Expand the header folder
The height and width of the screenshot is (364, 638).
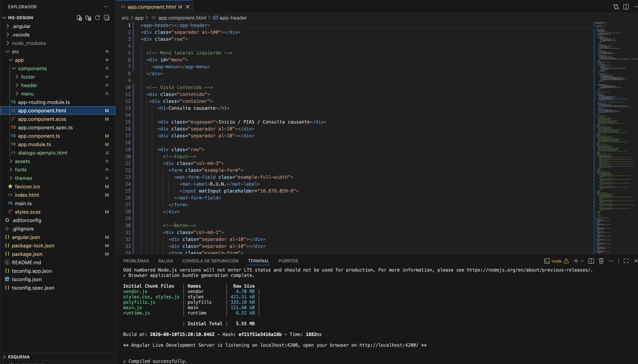(57, 85)
